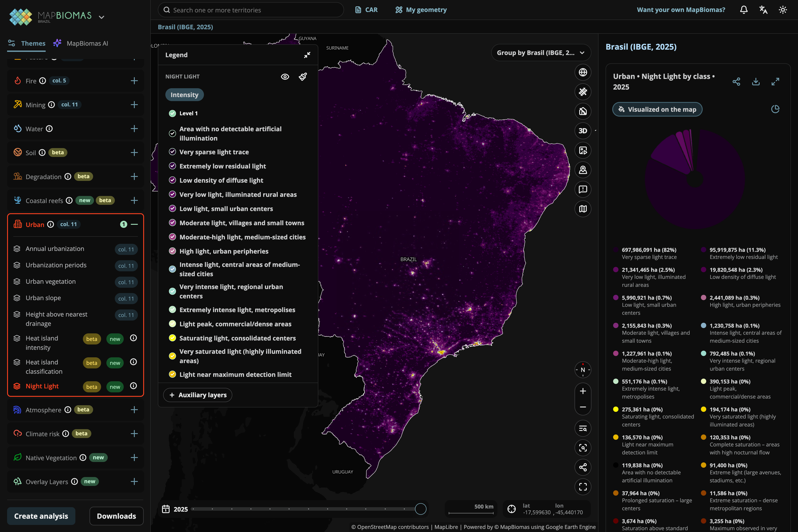
Task: Click the 2025 year timeline slider handle
Action: pos(421,509)
